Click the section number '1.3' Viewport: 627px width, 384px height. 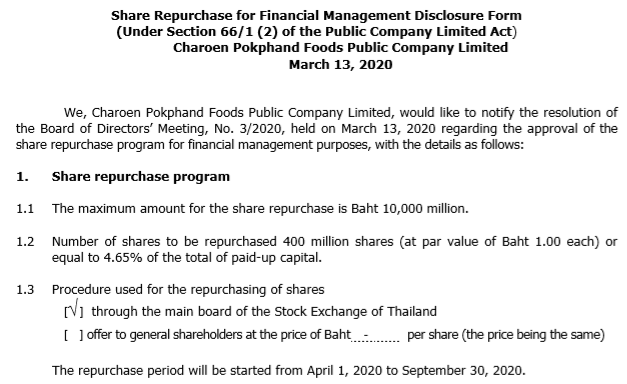(25, 290)
